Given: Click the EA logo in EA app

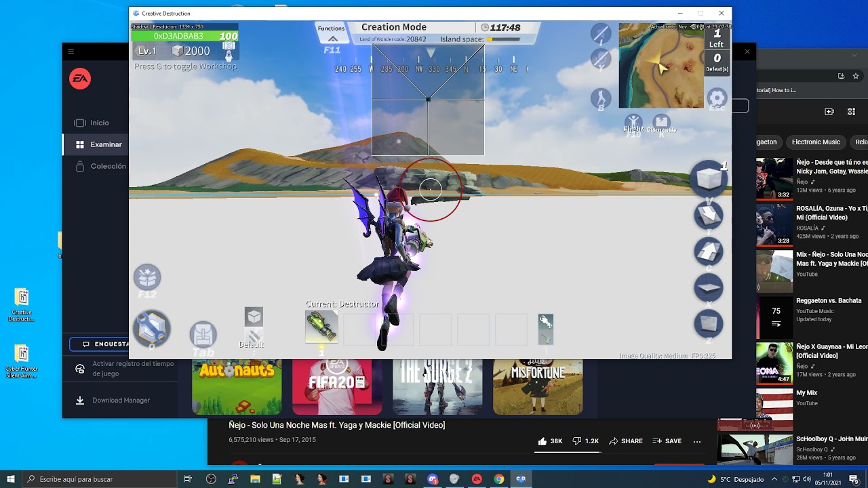Looking at the screenshot, I should [x=80, y=79].
